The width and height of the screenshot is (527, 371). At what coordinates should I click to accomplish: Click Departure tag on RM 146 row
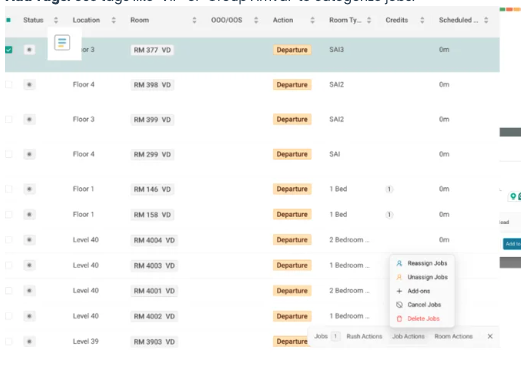(x=292, y=189)
